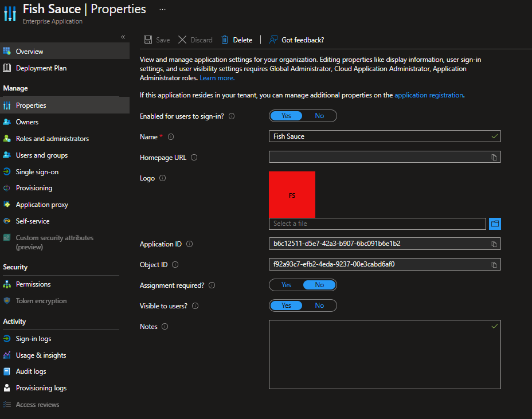Set 'Visible to users?' to No
Screen dimensions: 532x419
[x=319, y=305]
